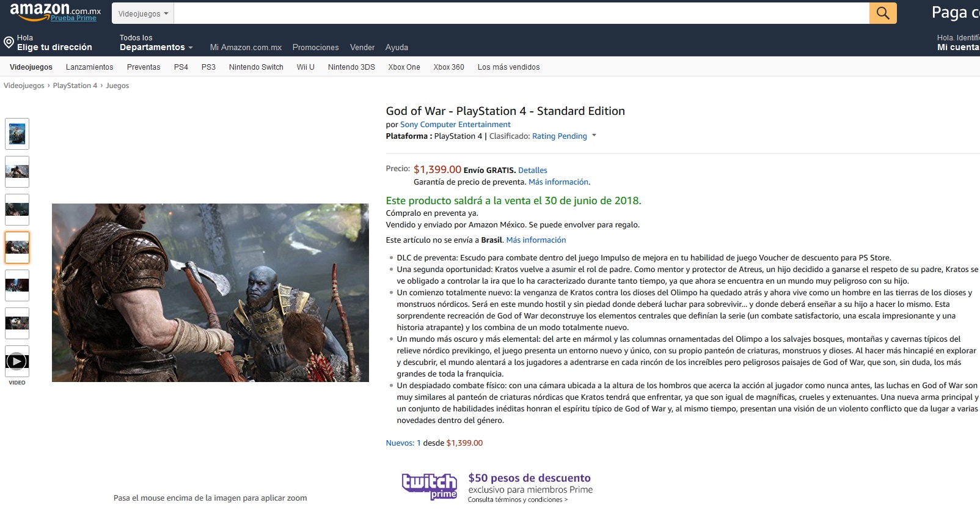Click the $1,399.00 price next to Precio
980x511 pixels.
[437, 169]
